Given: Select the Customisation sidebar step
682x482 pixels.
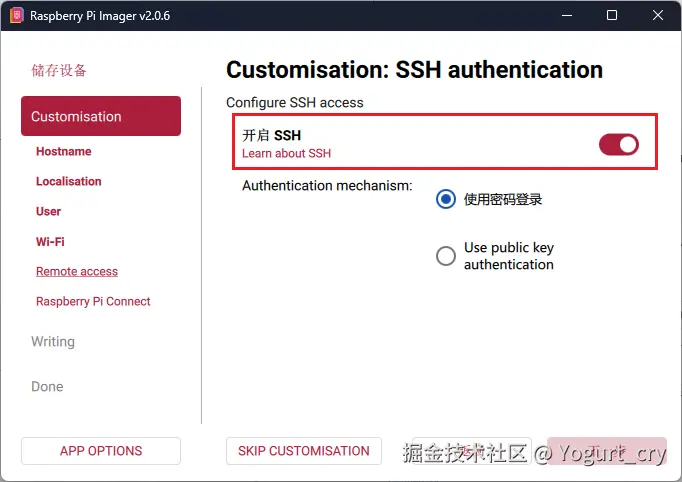Looking at the screenshot, I should [x=101, y=116].
